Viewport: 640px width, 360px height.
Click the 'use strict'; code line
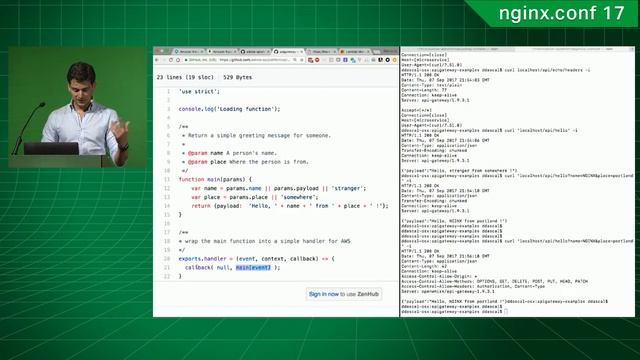coord(199,91)
